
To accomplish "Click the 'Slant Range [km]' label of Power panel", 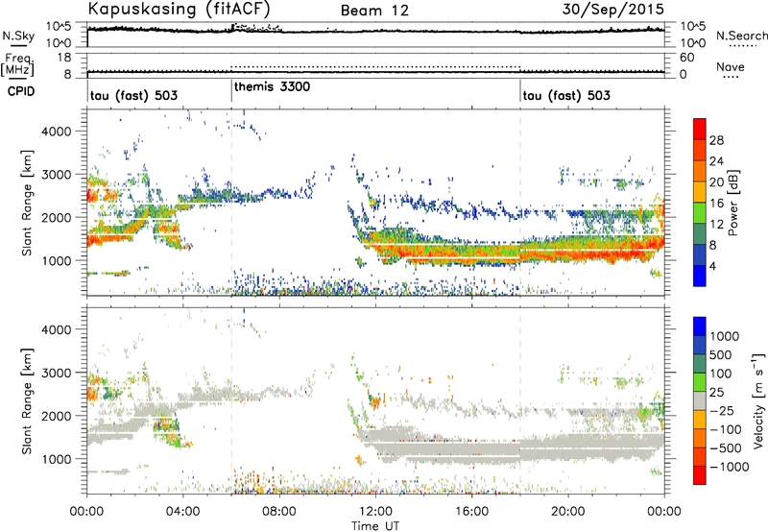I will tap(27, 203).
